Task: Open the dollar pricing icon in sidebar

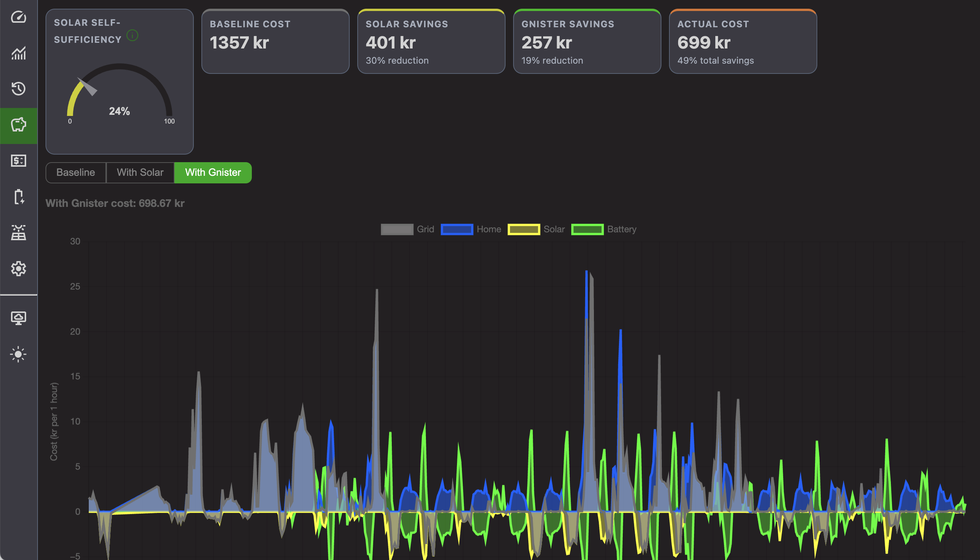Action: 19,160
